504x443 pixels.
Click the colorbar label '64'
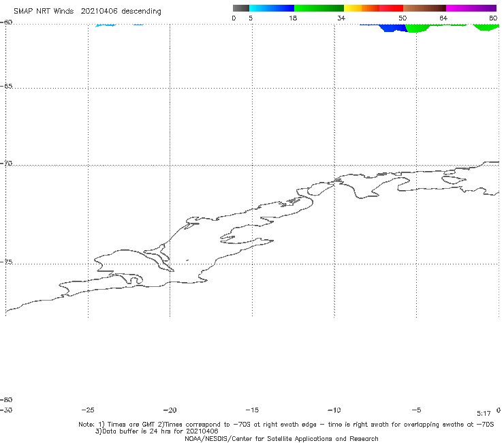tap(443, 18)
